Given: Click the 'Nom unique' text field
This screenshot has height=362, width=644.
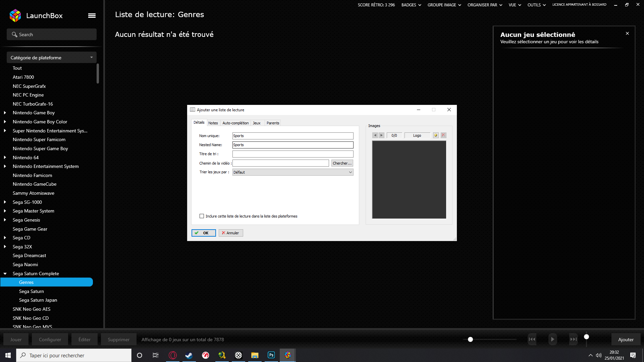Looking at the screenshot, I should 293,136.
